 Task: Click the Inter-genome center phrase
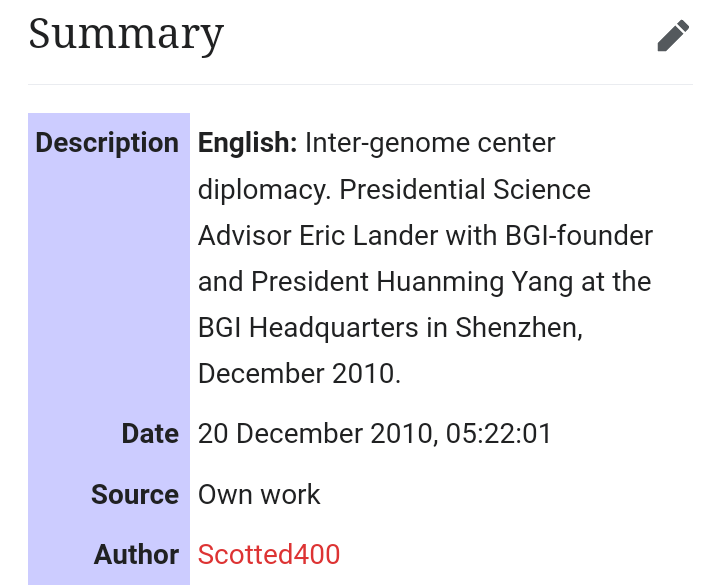point(429,143)
